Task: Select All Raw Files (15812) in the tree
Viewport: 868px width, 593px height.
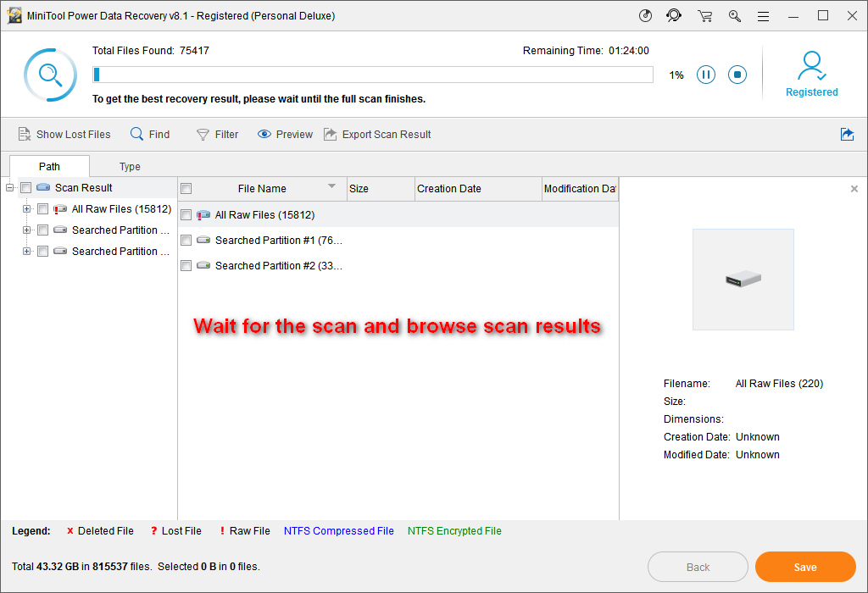Action: tap(122, 209)
